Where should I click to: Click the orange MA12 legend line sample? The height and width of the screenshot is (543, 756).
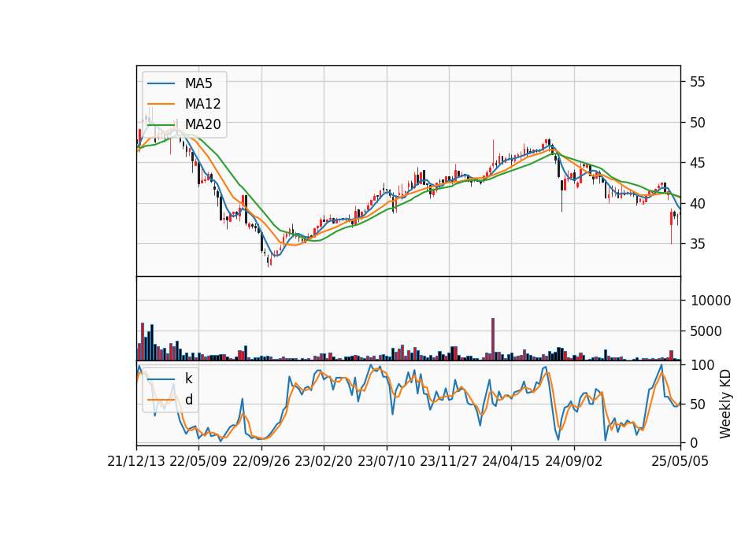(x=161, y=104)
